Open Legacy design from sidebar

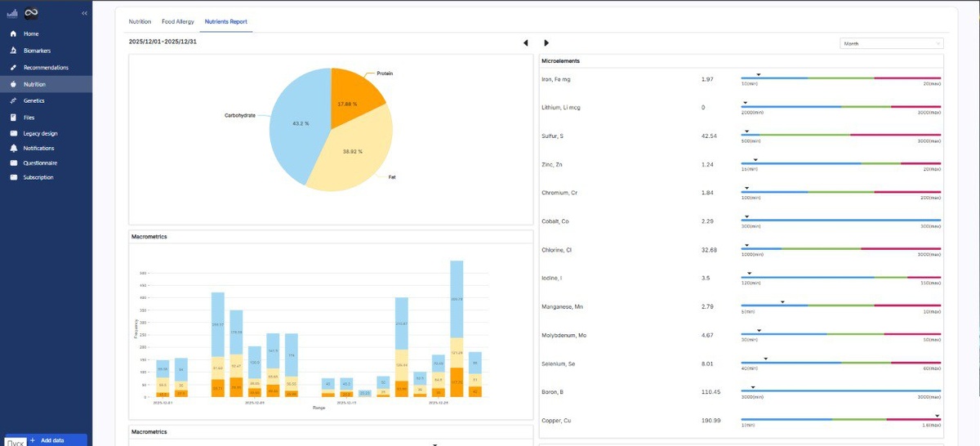tap(46, 133)
